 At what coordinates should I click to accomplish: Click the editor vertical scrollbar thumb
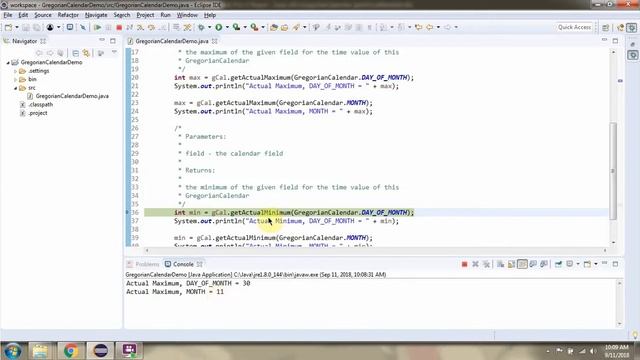point(613,171)
